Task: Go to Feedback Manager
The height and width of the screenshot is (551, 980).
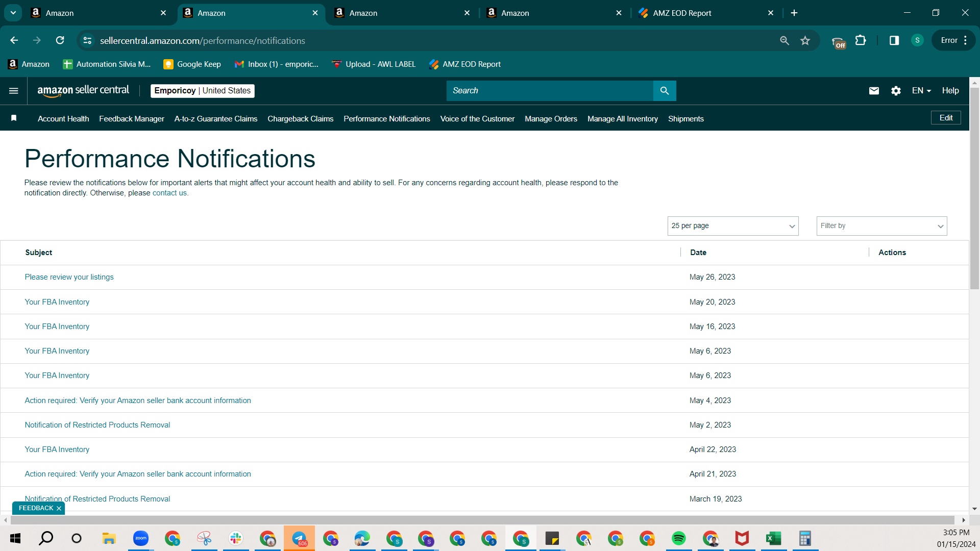Action: tap(132, 119)
